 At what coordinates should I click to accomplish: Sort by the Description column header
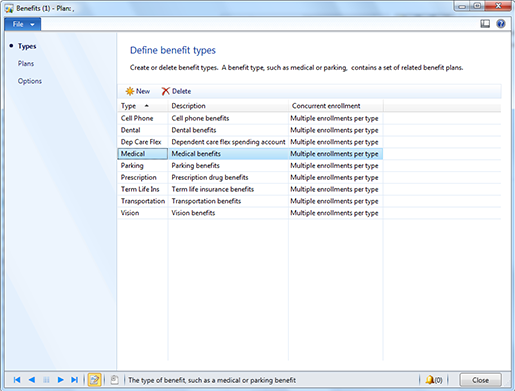228,106
